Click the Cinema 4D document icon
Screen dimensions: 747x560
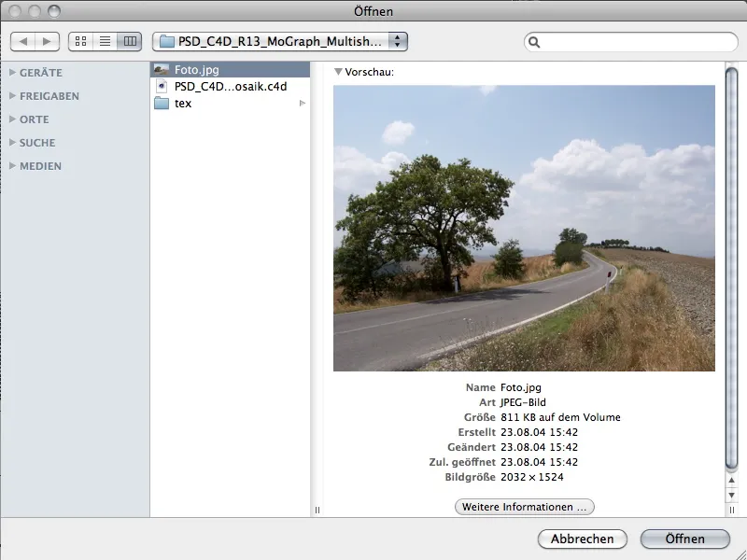(x=162, y=86)
